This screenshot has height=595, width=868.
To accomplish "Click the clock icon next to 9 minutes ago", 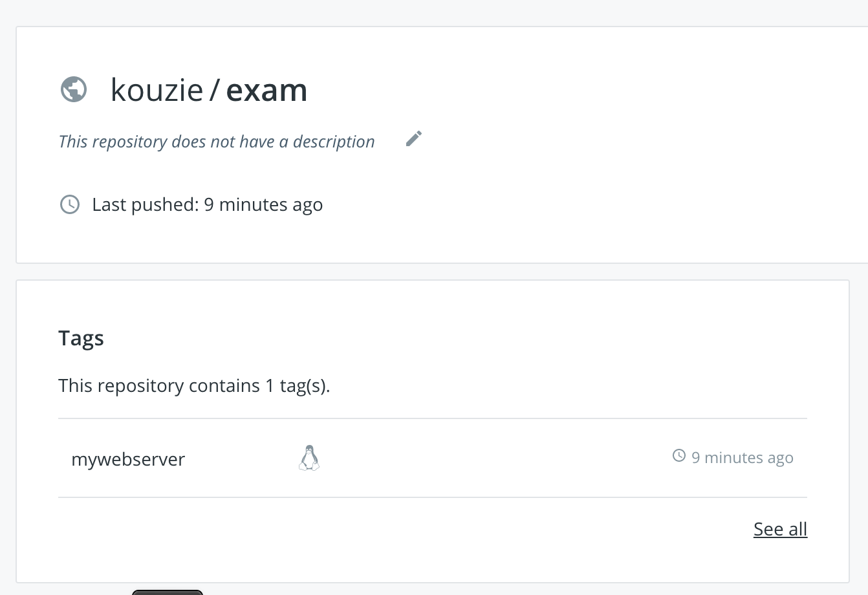I will pyautogui.click(x=678, y=455).
